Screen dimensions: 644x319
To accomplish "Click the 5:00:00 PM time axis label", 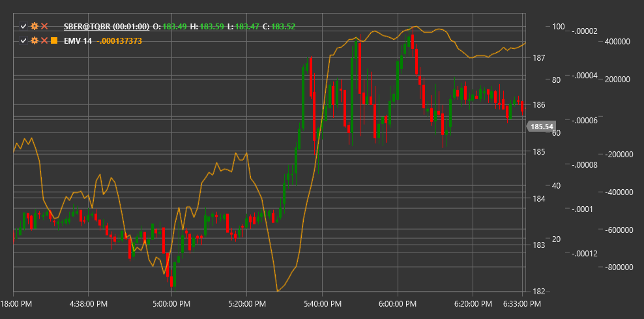I will coord(171,304).
